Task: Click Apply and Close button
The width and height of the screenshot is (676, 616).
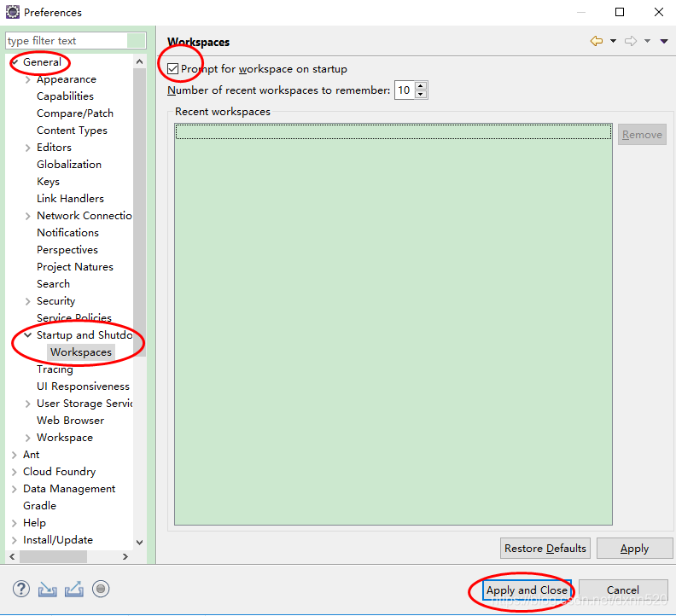Action: [x=527, y=590]
